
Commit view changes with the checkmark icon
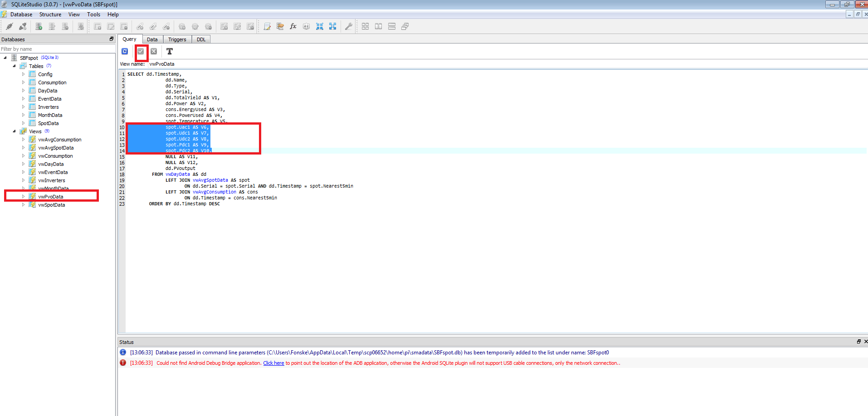point(141,51)
